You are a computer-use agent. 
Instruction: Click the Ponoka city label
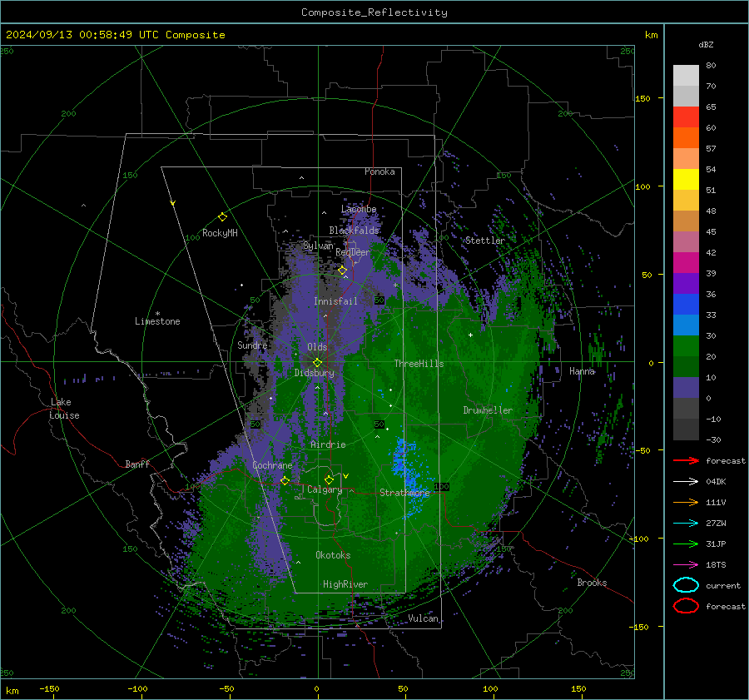(379, 171)
